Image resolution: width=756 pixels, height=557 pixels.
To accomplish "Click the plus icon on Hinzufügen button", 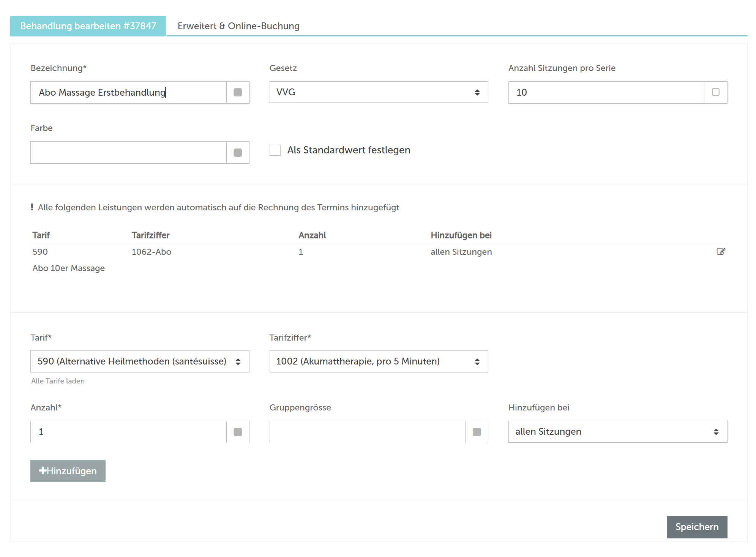I will coord(43,471).
